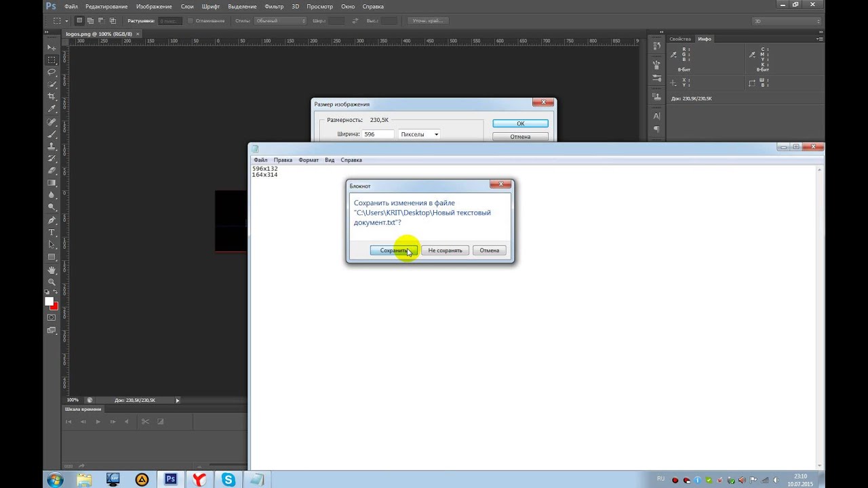Image resolution: width=868 pixels, height=488 pixels.
Task: Select the Crop tool
Action: point(52,96)
